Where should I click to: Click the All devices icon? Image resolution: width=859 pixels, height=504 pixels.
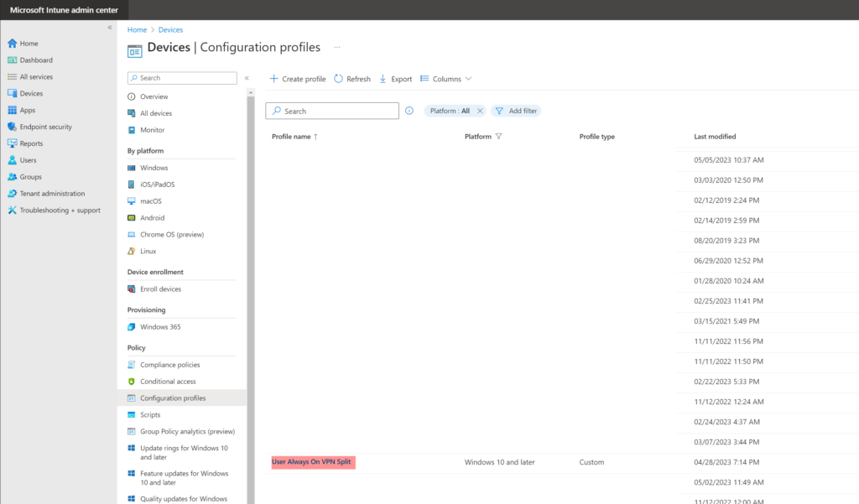click(x=132, y=113)
